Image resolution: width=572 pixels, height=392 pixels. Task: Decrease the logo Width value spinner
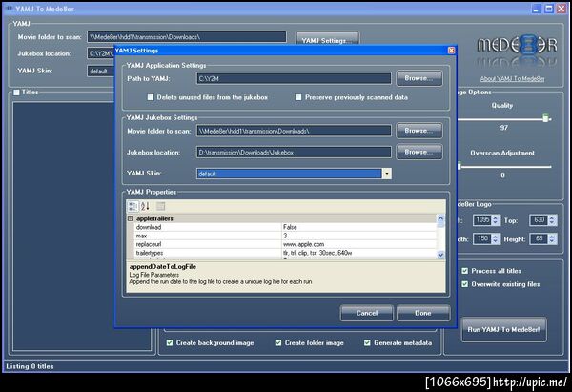(496, 241)
